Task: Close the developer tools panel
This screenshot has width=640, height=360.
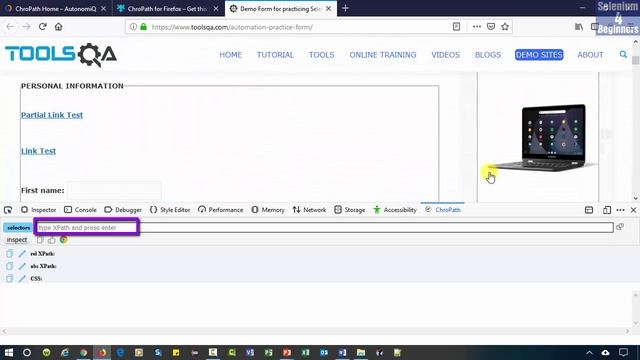Action: [633, 210]
